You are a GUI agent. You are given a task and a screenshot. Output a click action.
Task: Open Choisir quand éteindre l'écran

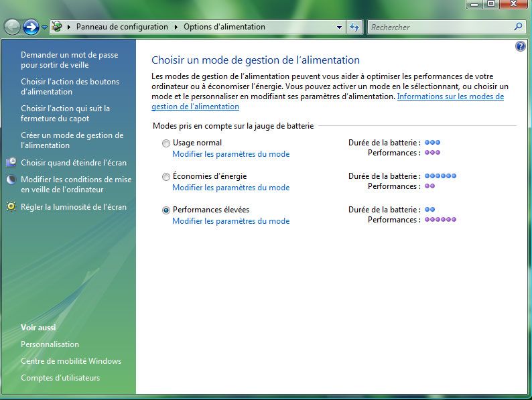point(74,163)
